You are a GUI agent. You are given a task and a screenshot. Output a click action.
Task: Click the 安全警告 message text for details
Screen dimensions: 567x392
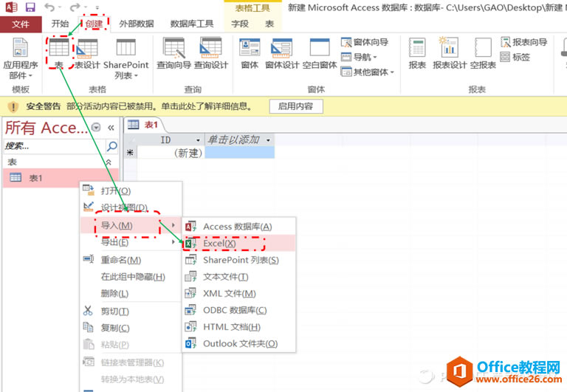coord(159,106)
